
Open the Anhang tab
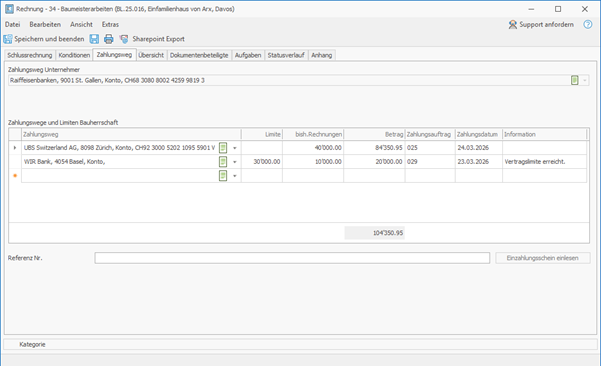322,55
